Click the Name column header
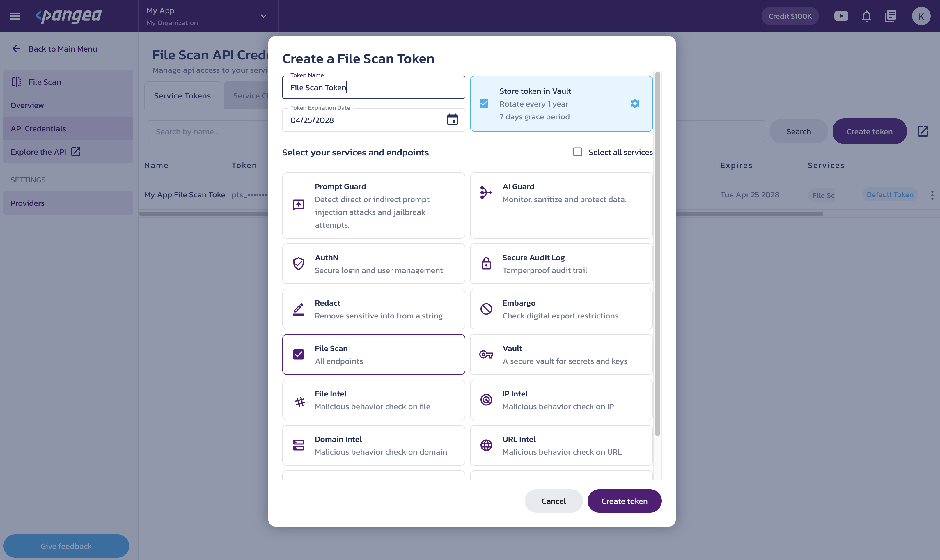 pyautogui.click(x=156, y=165)
